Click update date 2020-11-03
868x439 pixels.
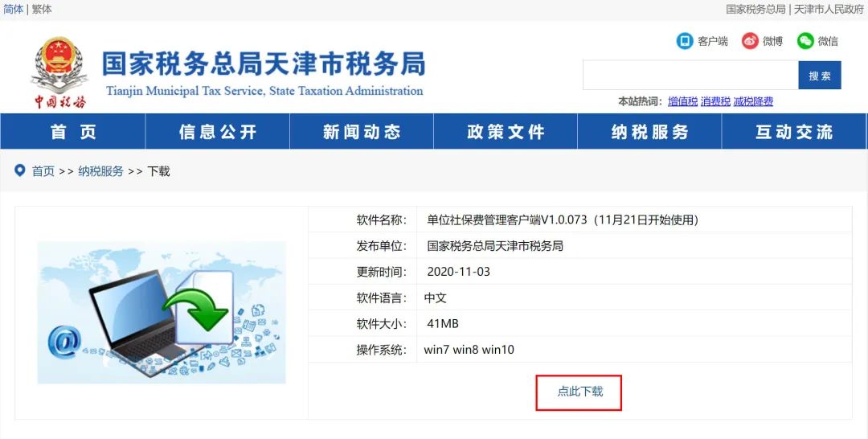458,272
